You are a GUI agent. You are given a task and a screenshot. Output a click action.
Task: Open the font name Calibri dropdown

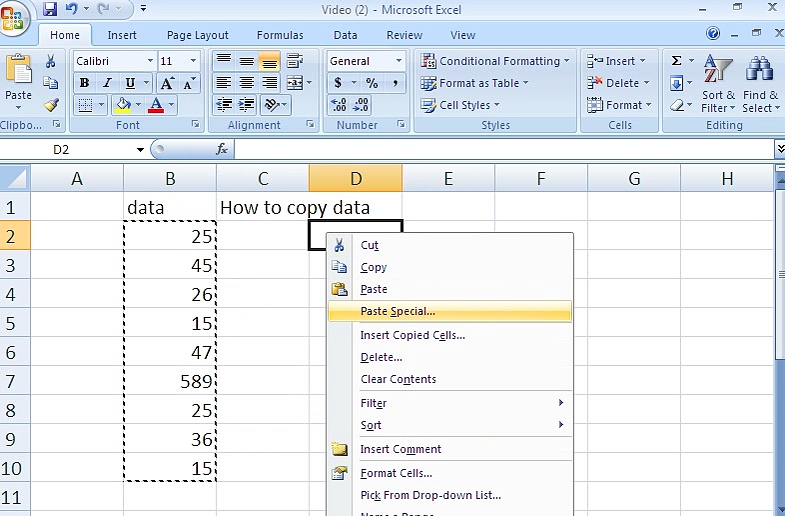pyautogui.click(x=150, y=61)
